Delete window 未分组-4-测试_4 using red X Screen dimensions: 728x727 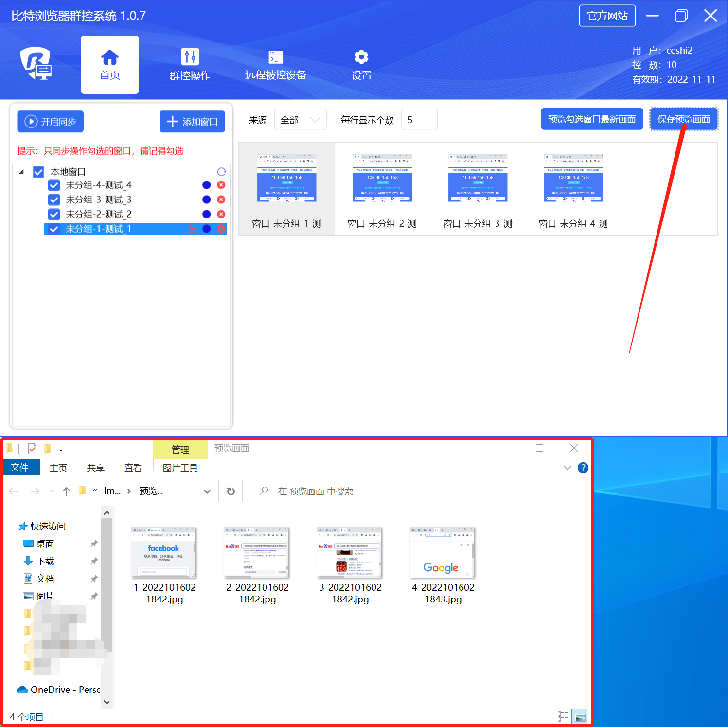pyautogui.click(x=221, y=185)
